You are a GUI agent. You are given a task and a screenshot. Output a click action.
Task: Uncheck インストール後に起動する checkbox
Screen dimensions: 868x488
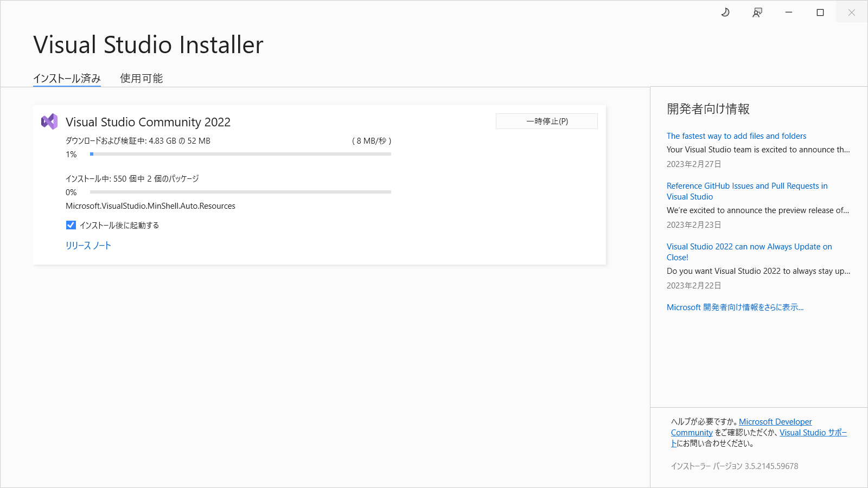71,225
